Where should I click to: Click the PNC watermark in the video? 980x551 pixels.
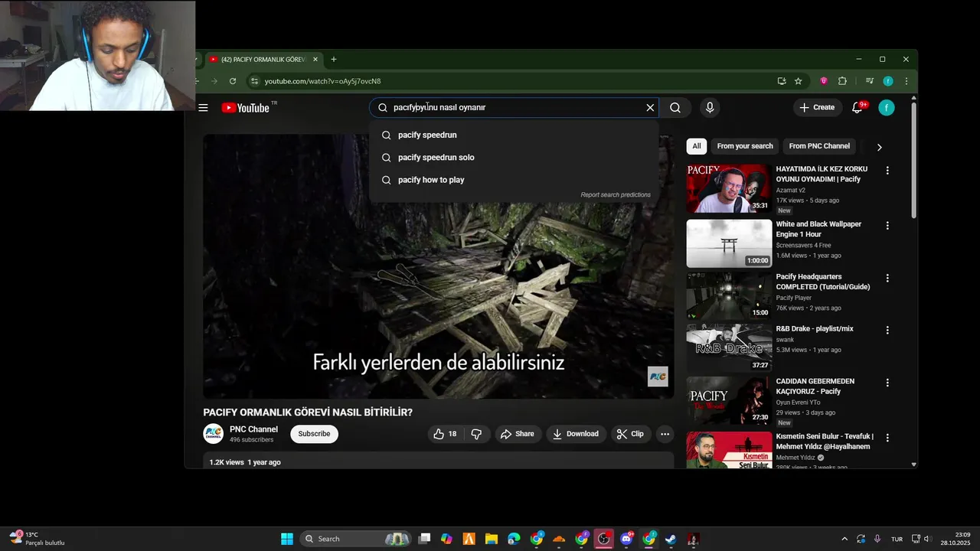point(658,377)
